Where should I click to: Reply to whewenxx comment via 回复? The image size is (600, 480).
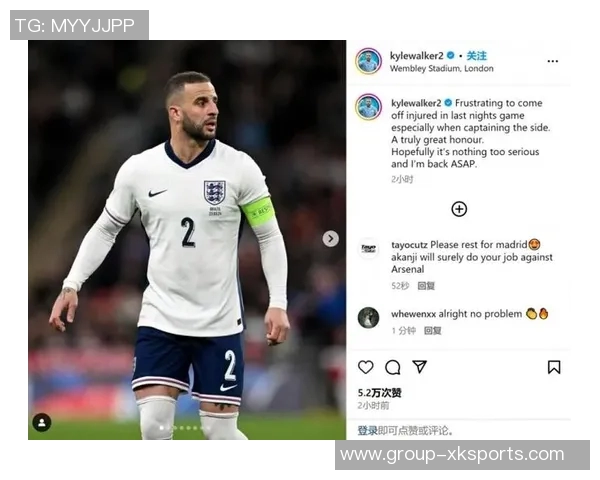tap(432, 331)
